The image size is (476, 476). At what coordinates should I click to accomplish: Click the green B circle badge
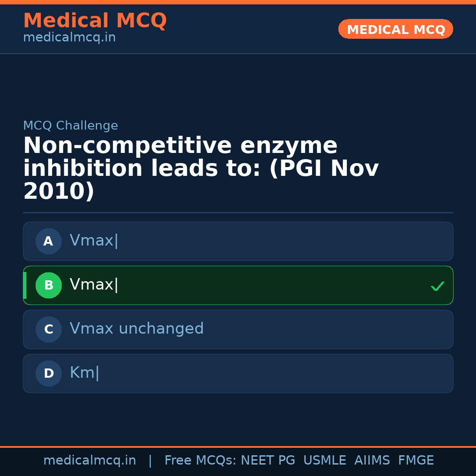click(x=48, y=285)
